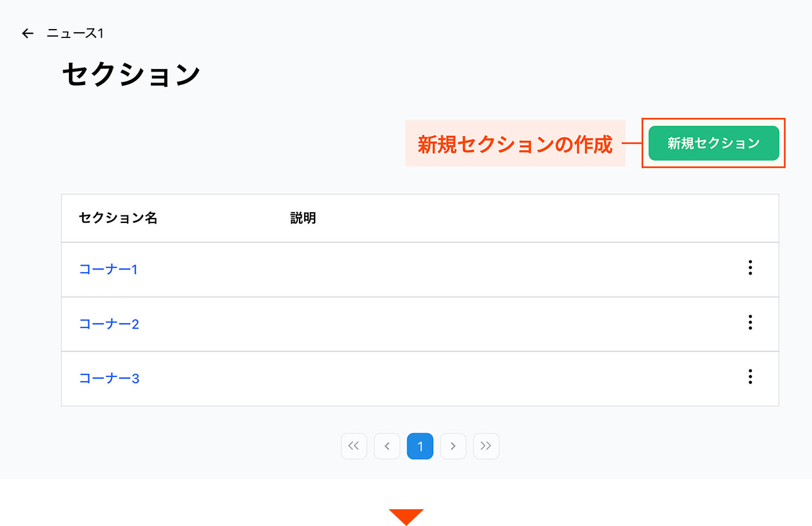Image resolution: width=812 pixels, height=526 pixels.
Task: Open the コーナー3 section link
Action: (x=109, y=378)
